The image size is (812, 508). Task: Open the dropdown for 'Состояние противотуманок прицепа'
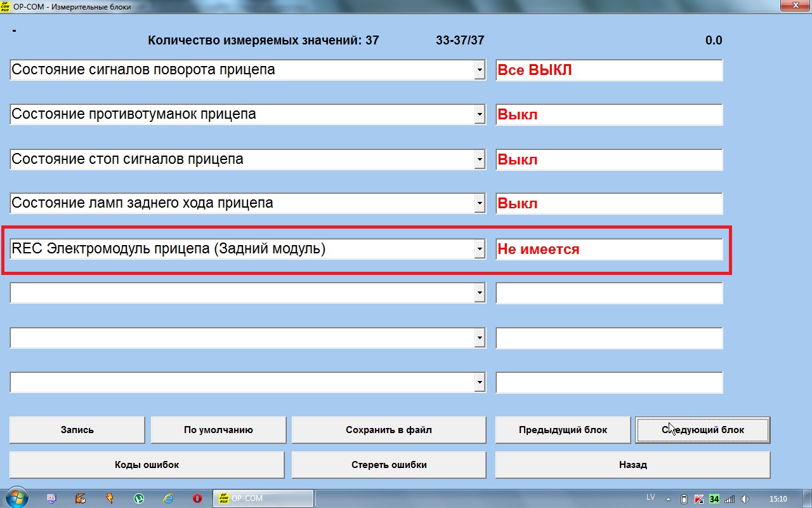480,115
